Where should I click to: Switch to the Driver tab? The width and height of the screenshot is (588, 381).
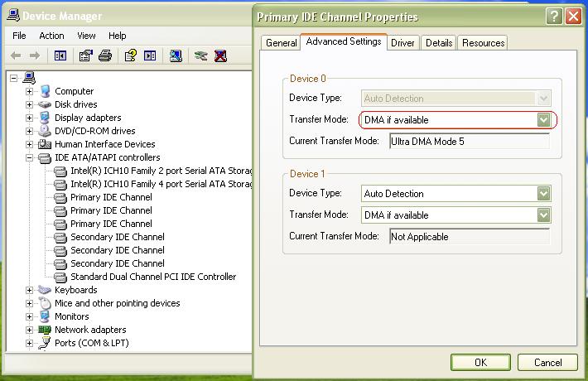pos(403,43)
